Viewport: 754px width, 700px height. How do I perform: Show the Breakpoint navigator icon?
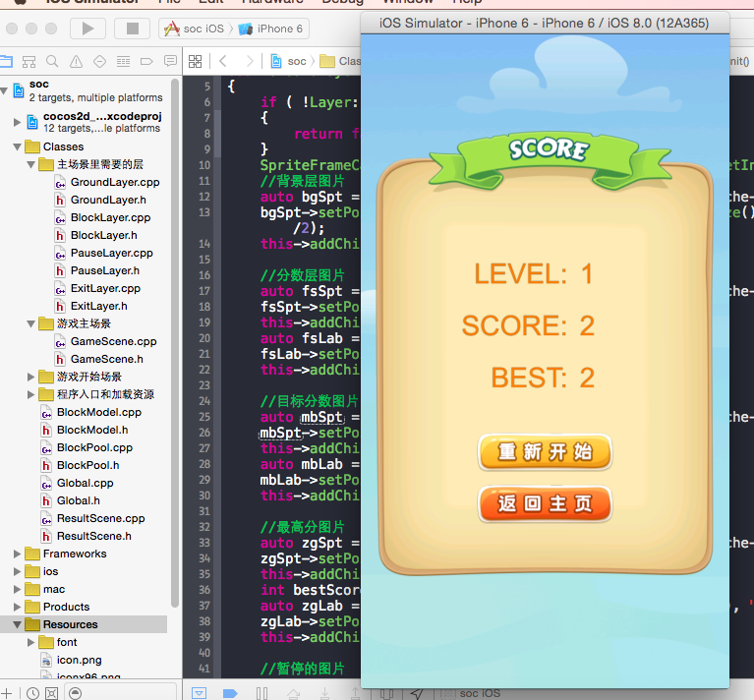(146, 61)
